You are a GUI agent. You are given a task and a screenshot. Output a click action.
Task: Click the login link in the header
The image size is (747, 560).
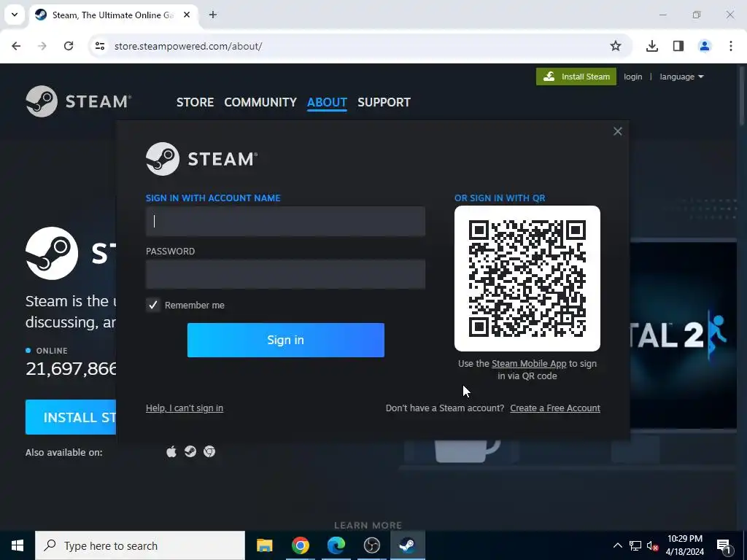click(x=632, y=77)
